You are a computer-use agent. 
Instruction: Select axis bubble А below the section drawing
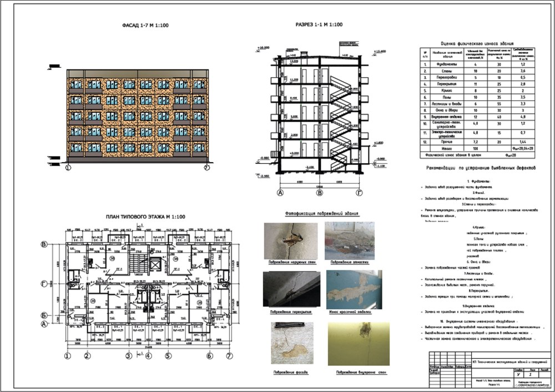[x=280, y=193]
